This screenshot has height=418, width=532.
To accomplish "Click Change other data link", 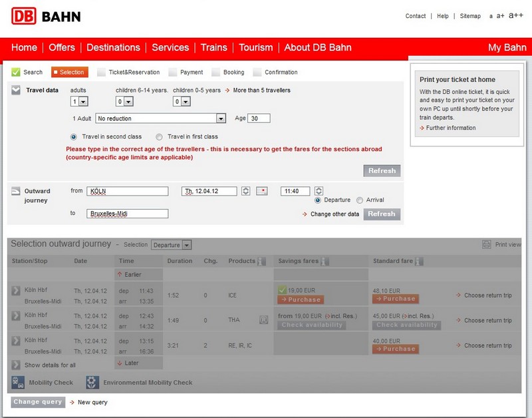I will 334,214.
